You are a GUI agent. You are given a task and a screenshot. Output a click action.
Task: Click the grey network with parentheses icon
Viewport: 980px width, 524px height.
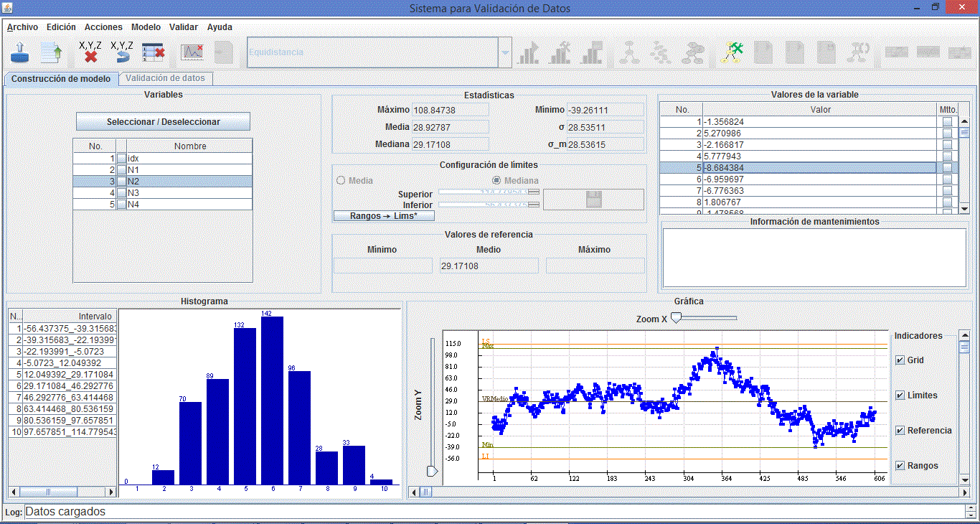857,52
